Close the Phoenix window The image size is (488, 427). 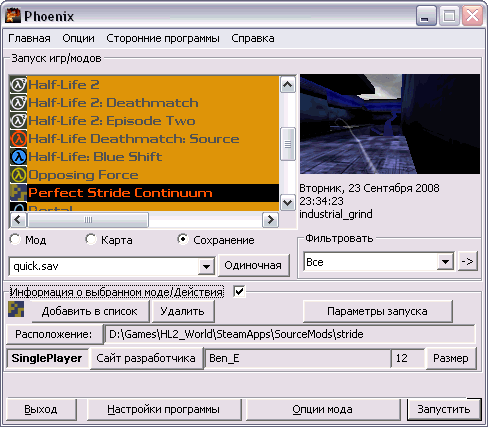point(472,16)
